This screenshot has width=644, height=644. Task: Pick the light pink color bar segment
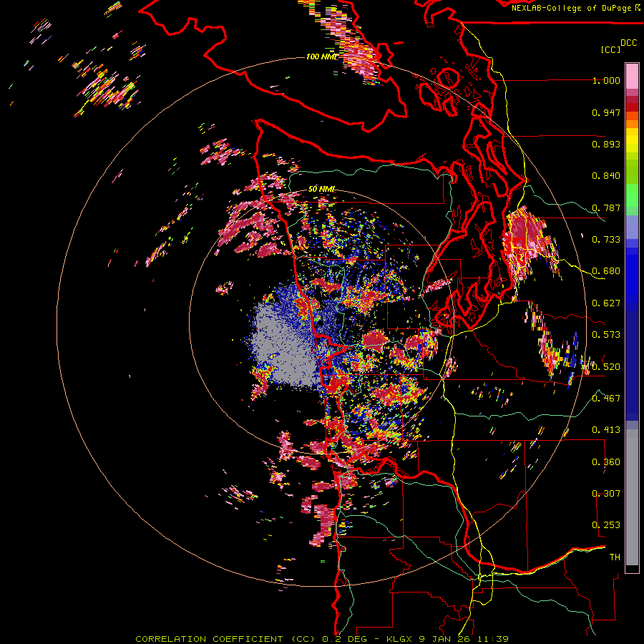coord(632,76)
